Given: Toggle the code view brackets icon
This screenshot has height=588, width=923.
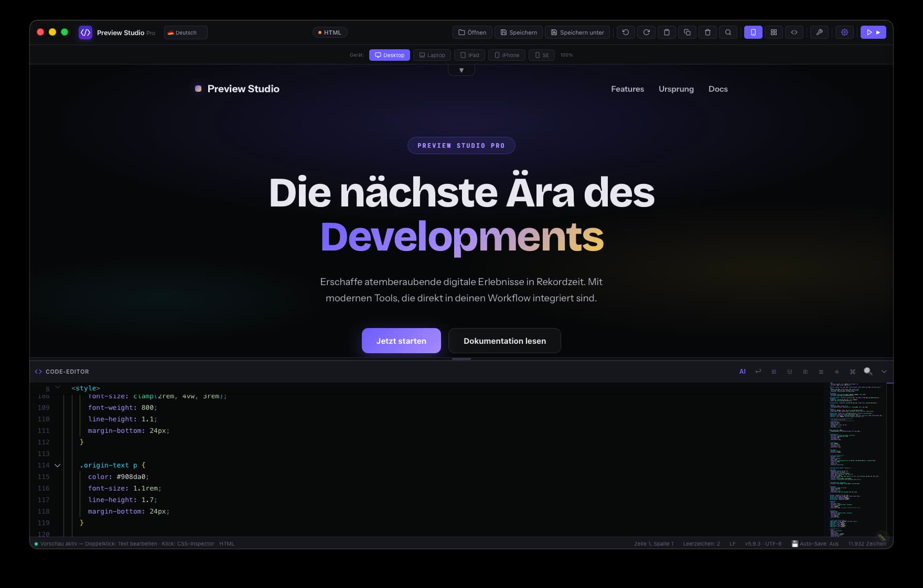Looking at the screenshot, I should pos(794,32).
